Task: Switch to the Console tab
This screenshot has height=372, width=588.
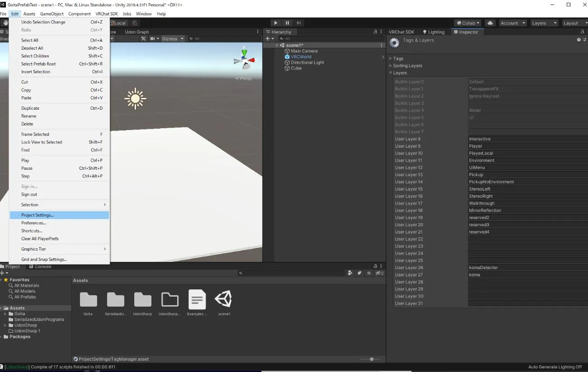Action: point(40,267)
